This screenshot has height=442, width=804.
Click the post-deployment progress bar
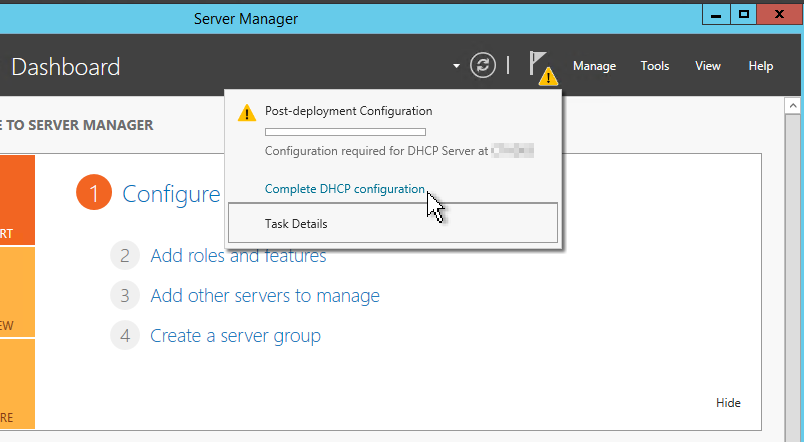[345, 132]
